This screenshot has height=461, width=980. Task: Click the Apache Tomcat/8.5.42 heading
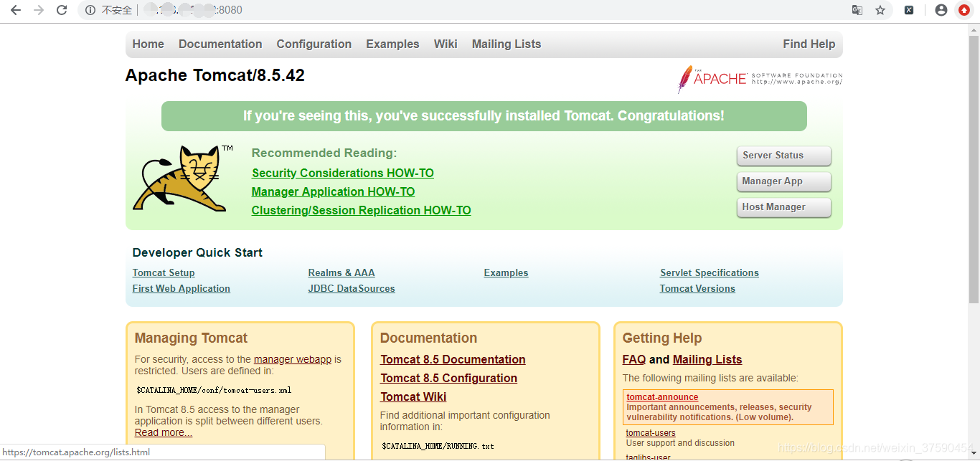point(215,75)
